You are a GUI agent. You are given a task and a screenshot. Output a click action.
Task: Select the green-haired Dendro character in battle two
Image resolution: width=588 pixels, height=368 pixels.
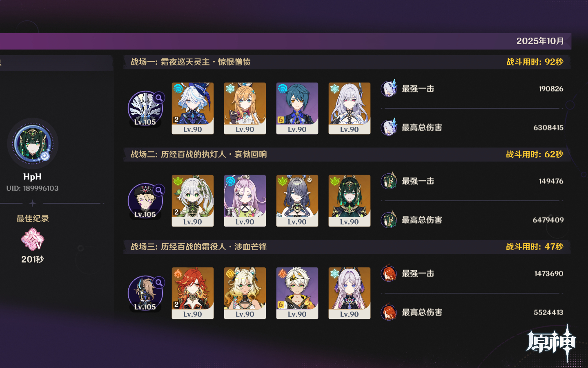pyautogui.click(x=350, y=201)
